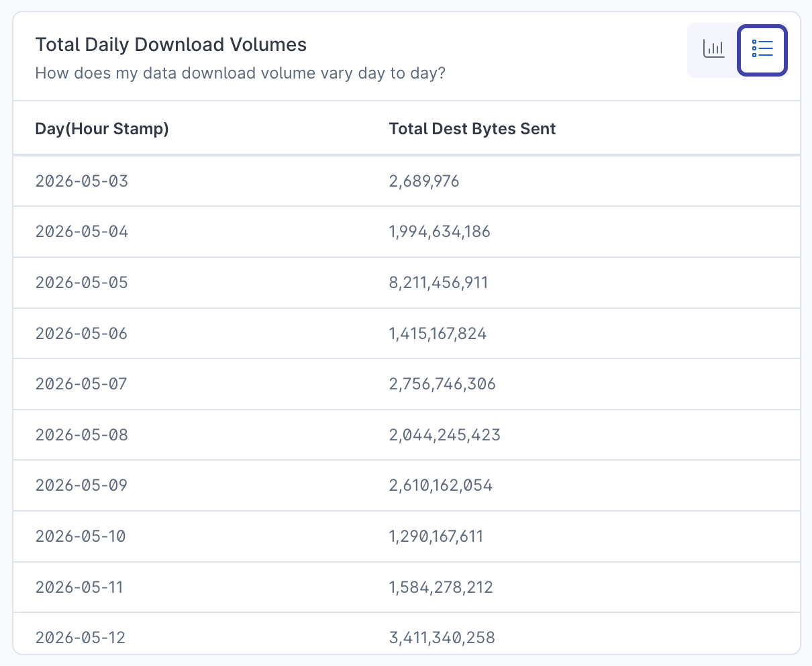This screenshot has width=812, height=666.
Task: Click the value 2,610,162,054
Action: coord(441,485)
